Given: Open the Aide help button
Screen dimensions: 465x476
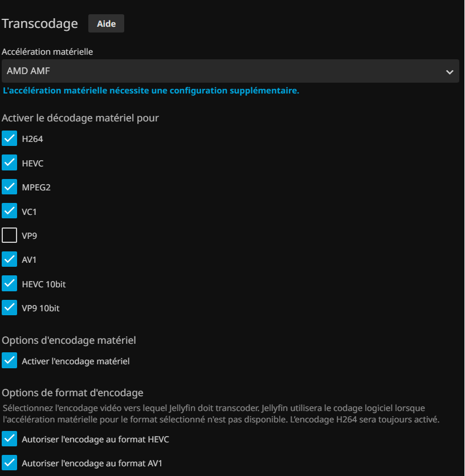Looking at the screenshot, I should point(106,24).
